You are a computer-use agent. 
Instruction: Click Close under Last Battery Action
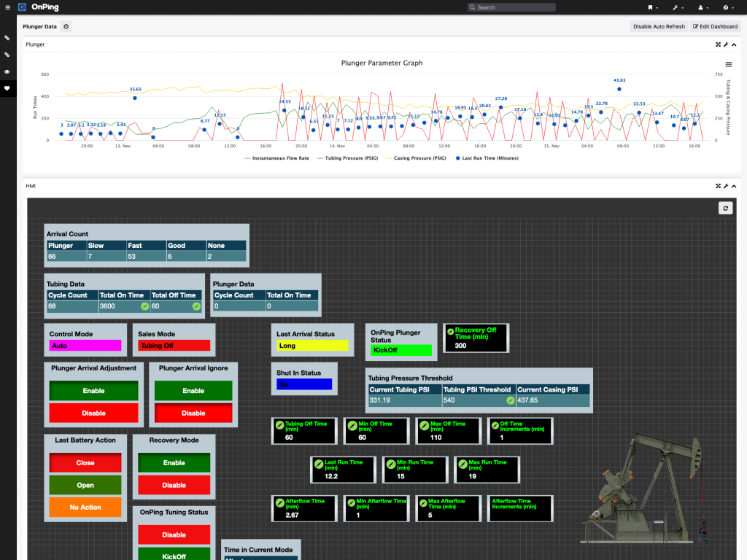pos(85,462)
